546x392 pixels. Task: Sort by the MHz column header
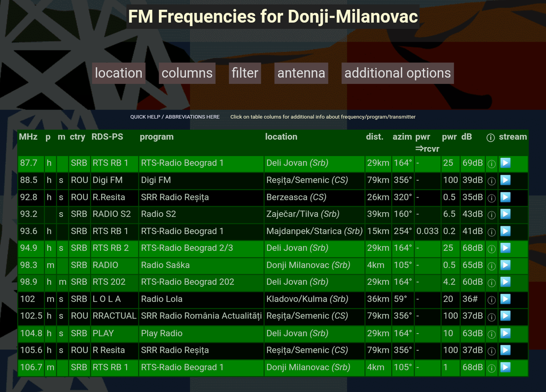(28, 137)
